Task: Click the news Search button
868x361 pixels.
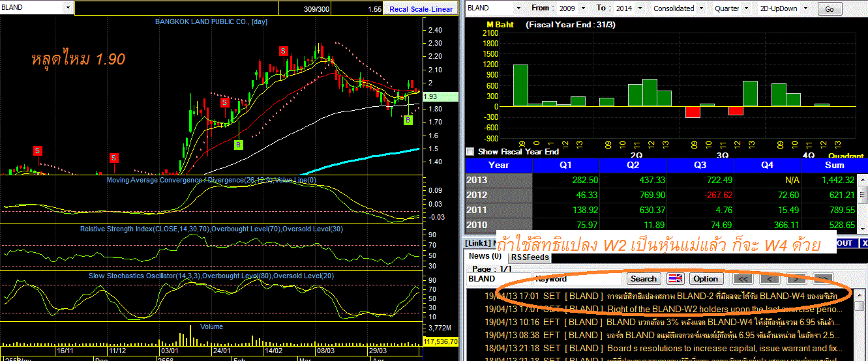Action: (644, 278)
